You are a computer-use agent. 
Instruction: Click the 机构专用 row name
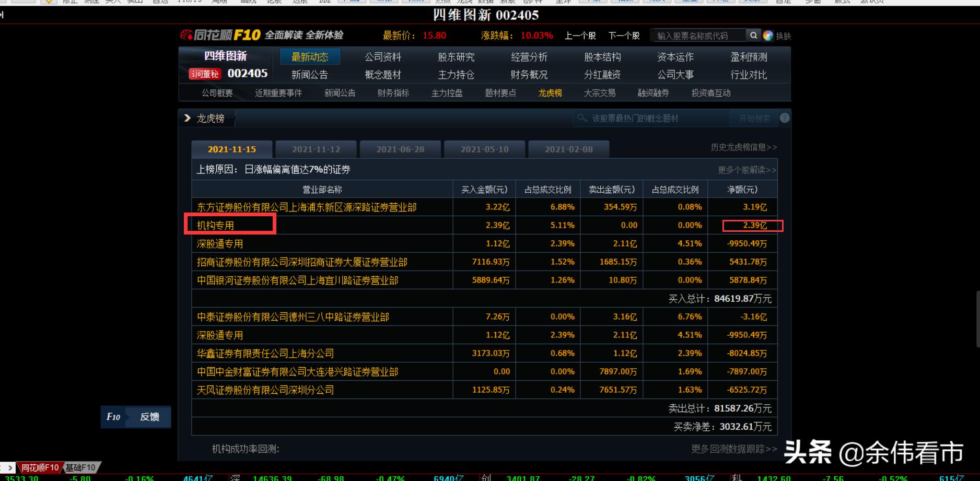coord(215,226)
